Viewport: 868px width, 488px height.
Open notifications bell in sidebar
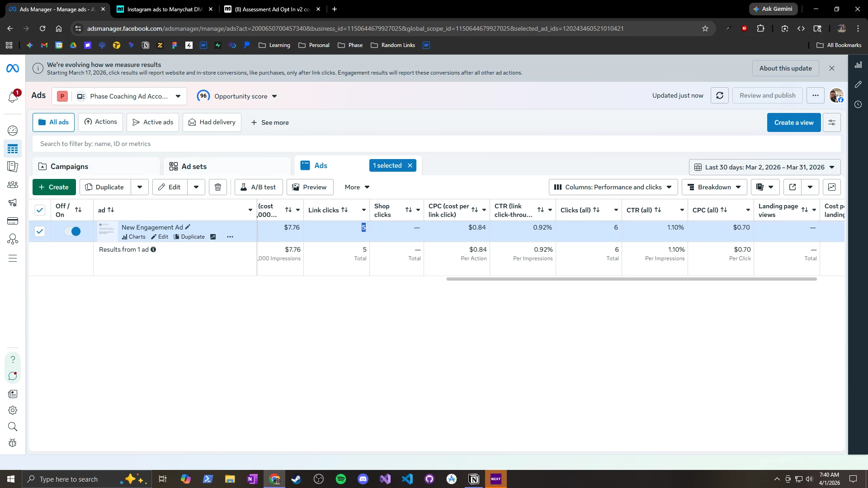point(13,96)
